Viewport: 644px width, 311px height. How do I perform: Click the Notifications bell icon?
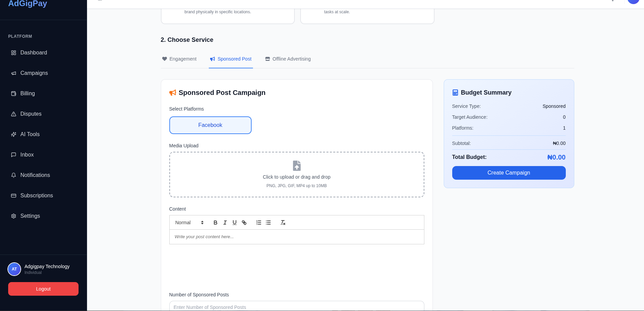[14, 175]
